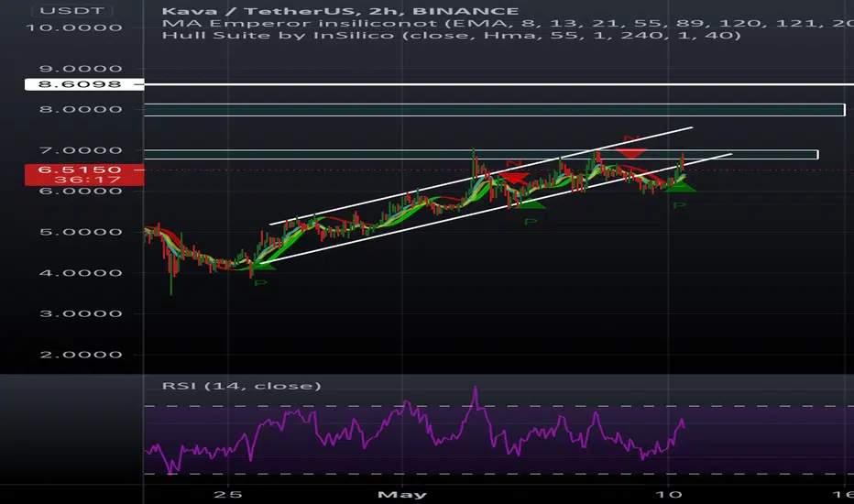Click the purple RSI line peak
The image size is (854, 504).
click(x=476, y=389)
